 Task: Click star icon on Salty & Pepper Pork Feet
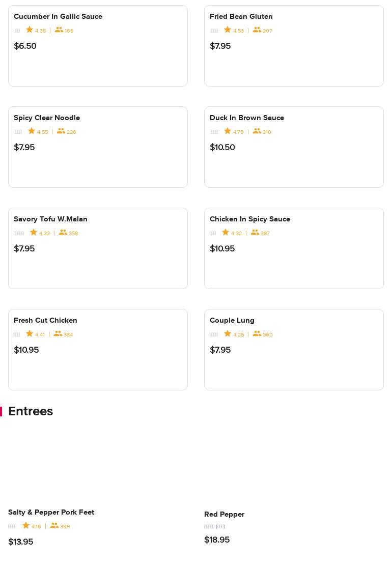coord(26,526)
